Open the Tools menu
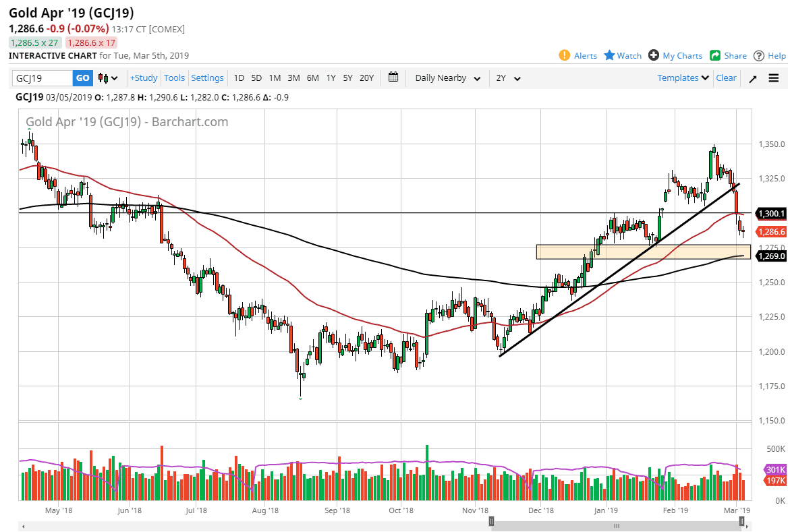Image resolution: width=790 pixels, height=532 pixels. 174,78
